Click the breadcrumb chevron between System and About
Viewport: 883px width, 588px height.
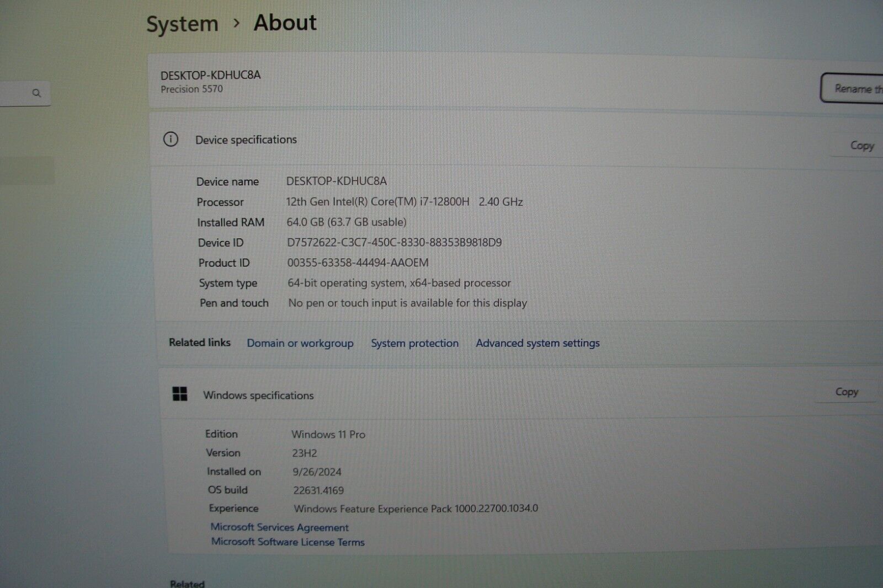236,23
